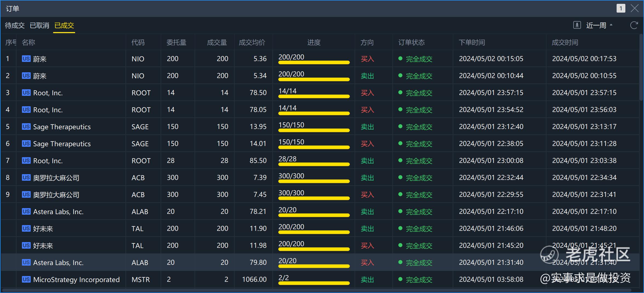
Task: Sort by 下单时间 column header
Action: point(472,42)
